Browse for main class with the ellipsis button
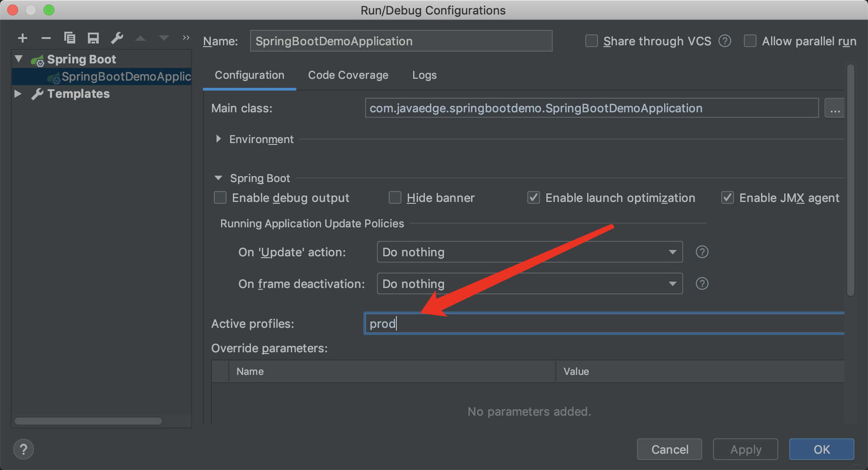The width and height of the screenshot is (868, 470). [835, 108]
